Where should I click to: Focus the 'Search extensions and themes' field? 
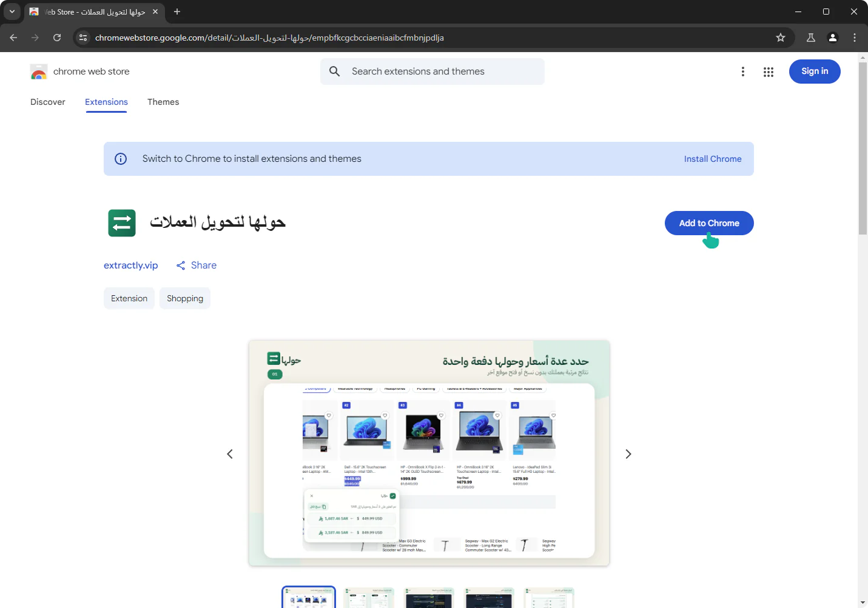click(432, 72)
